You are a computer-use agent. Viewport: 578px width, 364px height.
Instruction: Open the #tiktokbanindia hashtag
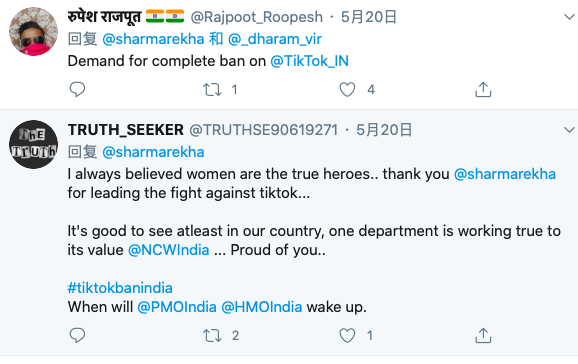[x=120, y=288]
